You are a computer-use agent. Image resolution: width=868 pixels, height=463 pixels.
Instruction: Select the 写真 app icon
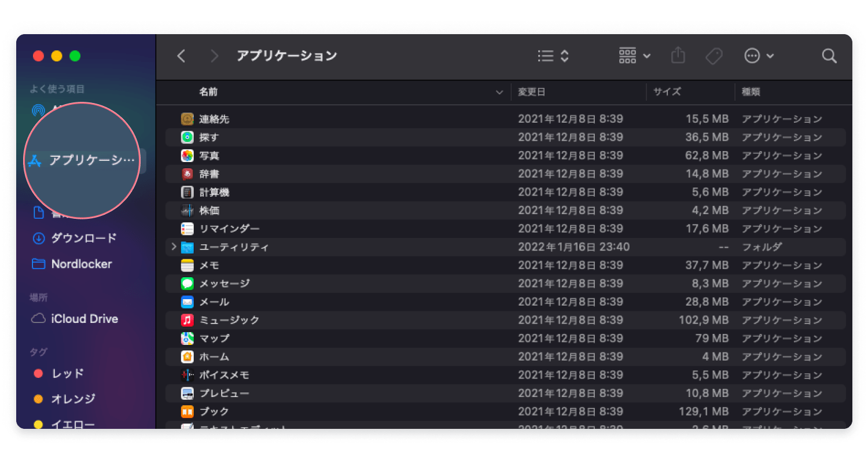187,156
